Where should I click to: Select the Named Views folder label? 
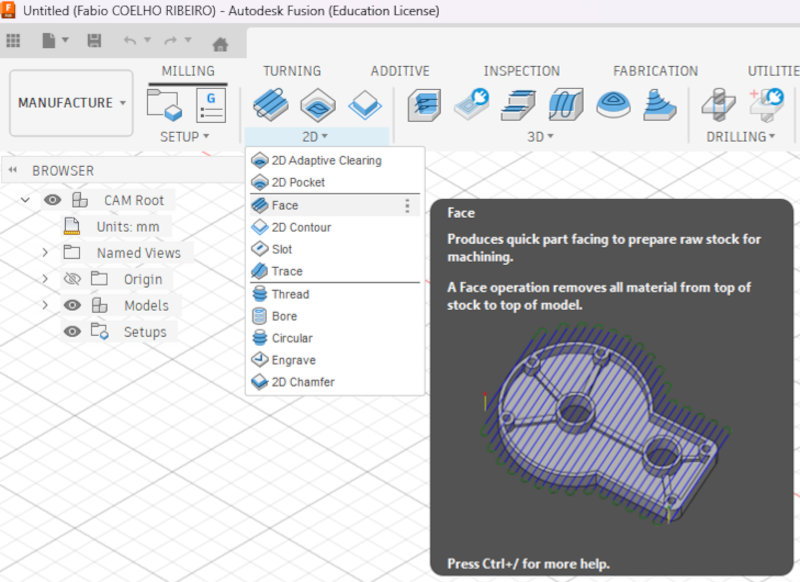click(x=139, y=252)
